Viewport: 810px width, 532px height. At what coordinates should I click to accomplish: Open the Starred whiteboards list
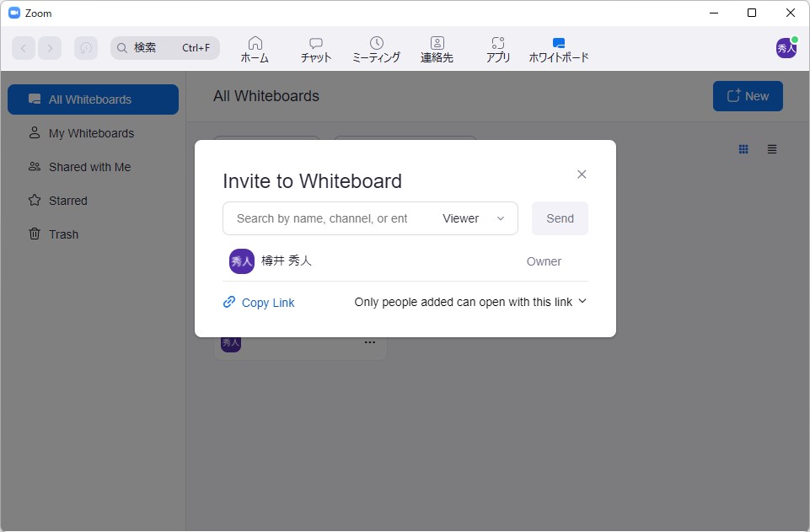click(93, 201)
